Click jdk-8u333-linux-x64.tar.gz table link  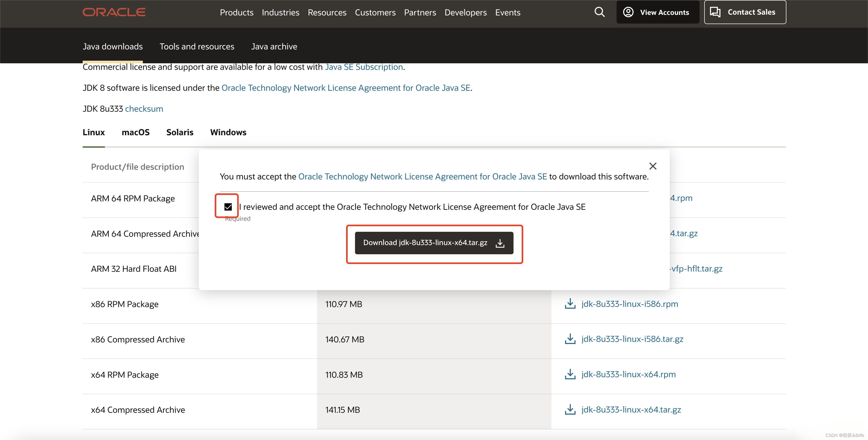click(631, 410)
